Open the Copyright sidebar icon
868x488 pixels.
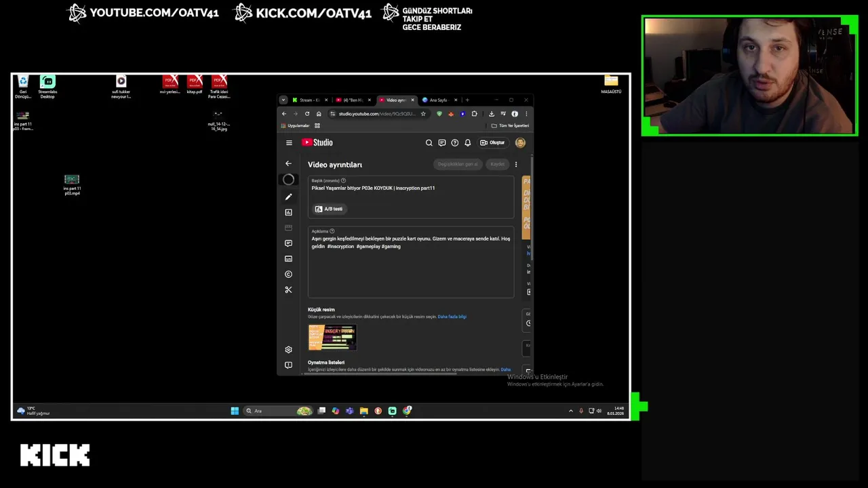[x=288, y=274]
